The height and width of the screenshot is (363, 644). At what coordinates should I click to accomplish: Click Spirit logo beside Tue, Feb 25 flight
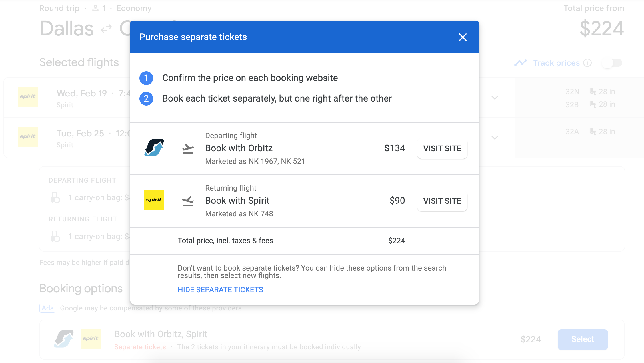28,137
